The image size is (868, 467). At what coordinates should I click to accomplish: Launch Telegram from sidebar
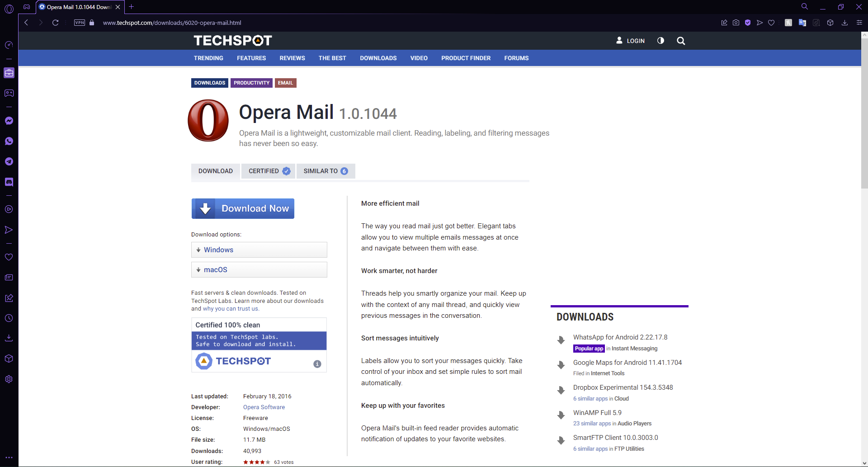click(9, 161)
